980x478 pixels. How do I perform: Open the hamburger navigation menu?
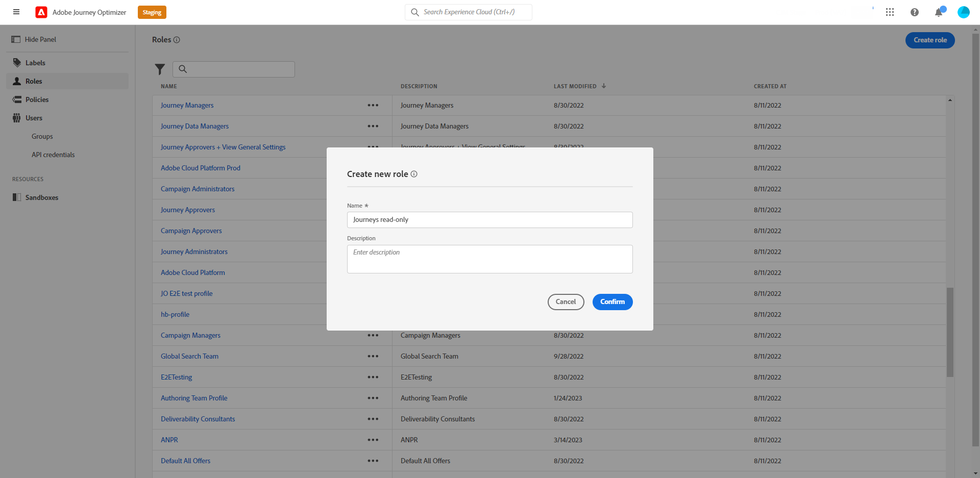pyautogui.click(x=16, y=12)
